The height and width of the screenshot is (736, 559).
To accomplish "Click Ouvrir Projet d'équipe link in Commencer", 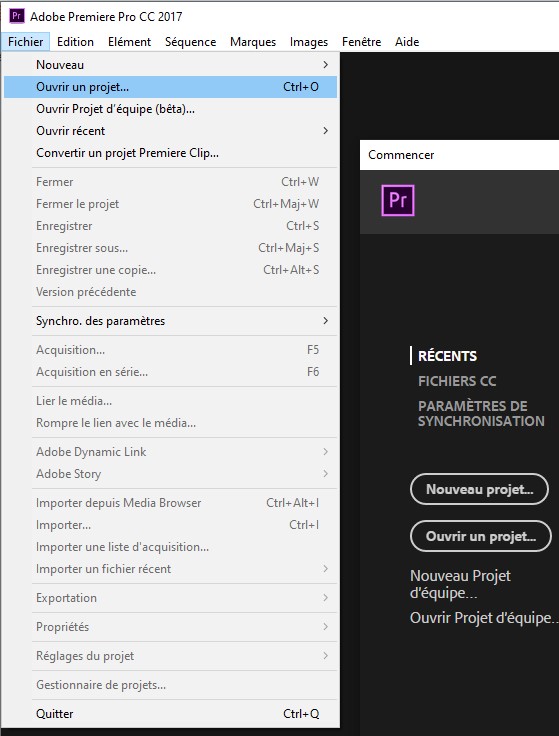I will tap(484, 618).
